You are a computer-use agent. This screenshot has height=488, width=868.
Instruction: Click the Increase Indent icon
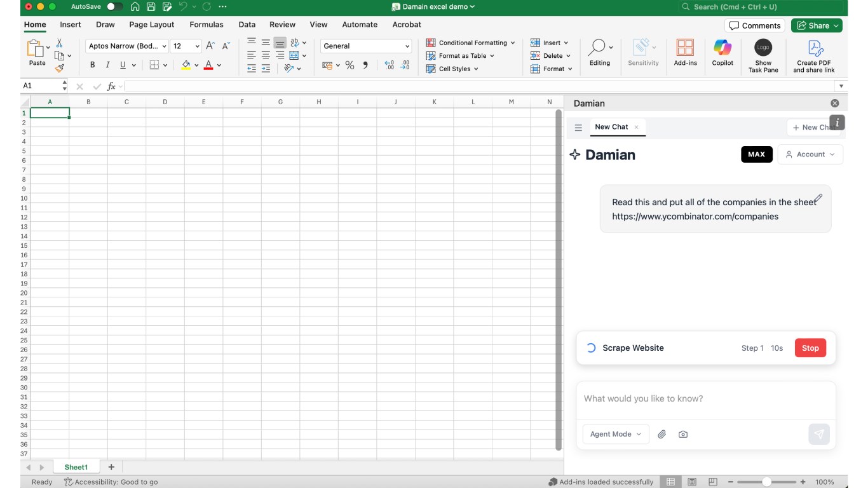coord(266,69)
